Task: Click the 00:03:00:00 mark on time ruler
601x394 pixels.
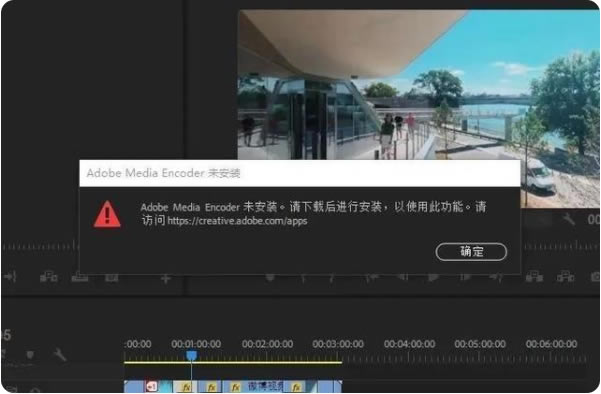Action: coord(338,344)
